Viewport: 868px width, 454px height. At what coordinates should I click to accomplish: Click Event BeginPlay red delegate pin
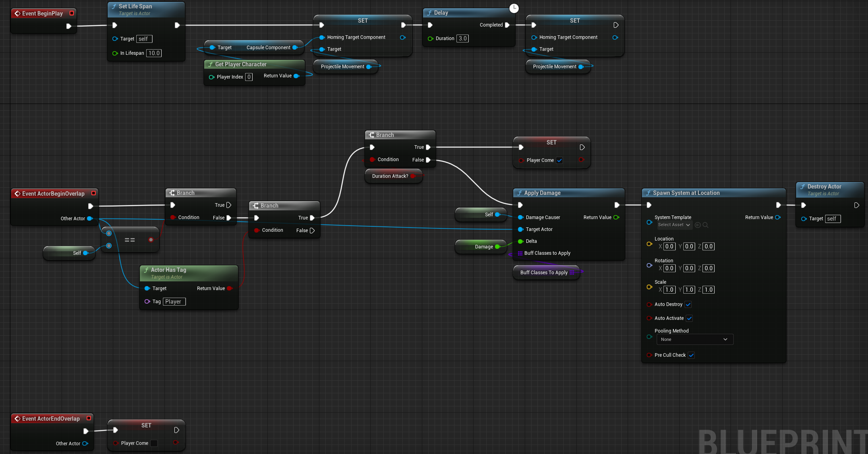[x=72, y=13]
